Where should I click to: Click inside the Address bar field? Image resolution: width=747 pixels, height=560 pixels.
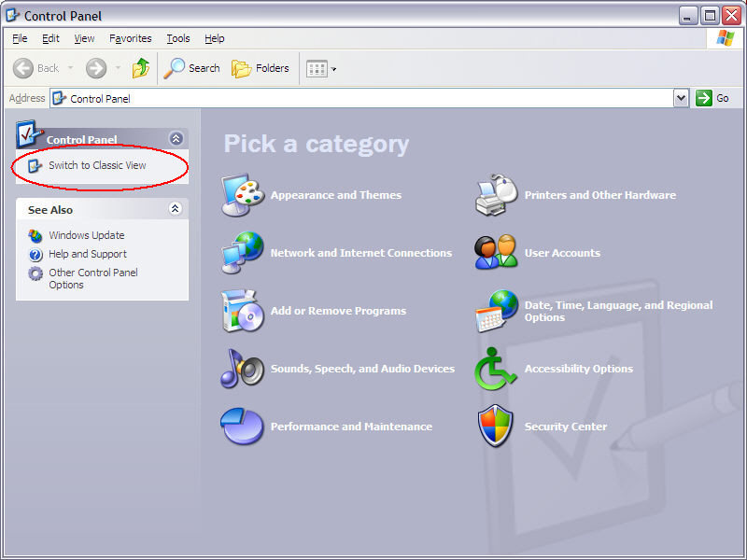click(x=362, y=99)
